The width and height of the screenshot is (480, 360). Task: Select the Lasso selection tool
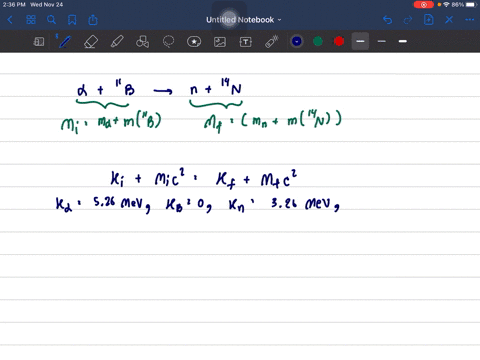click(x=168, y=42)
